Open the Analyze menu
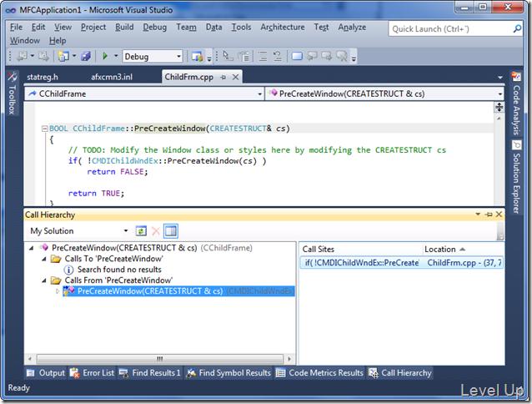 point(352,28)
